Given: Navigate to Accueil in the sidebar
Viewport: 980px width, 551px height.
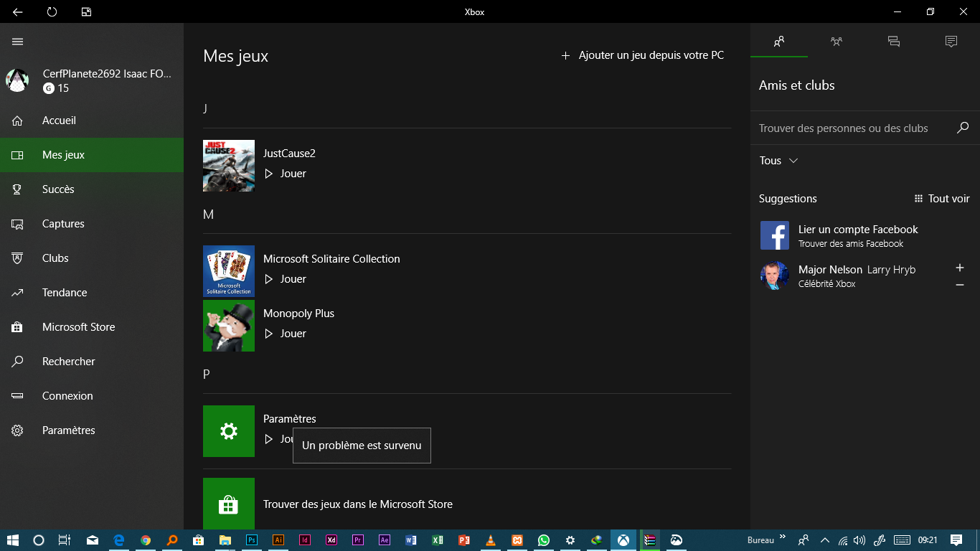Looking at the screenshot, I should [92, 121].
